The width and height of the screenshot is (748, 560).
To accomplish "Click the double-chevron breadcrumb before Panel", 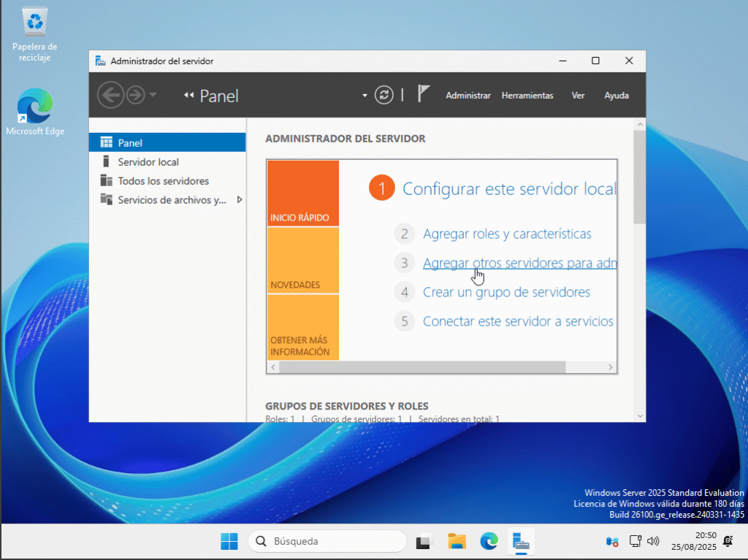I will click(x=189, y=95).
